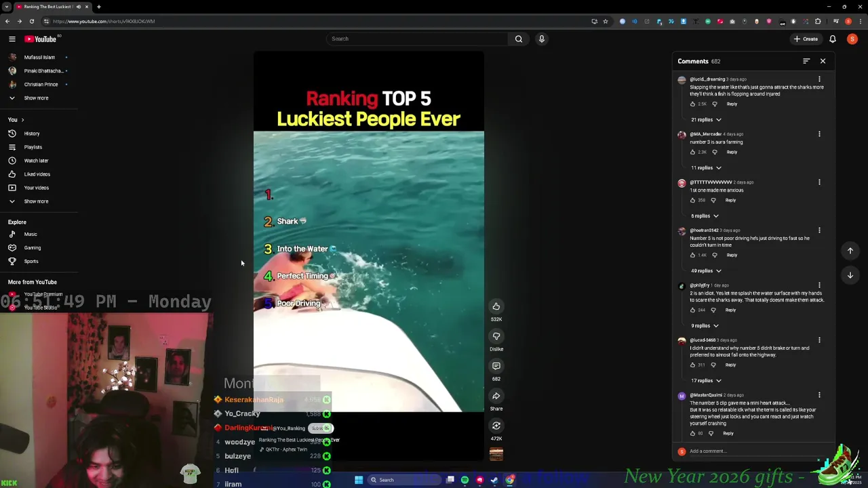Subscribe to the @You_Ranking channel
Viewport: 868px width, 488px height.
point(321,428)
